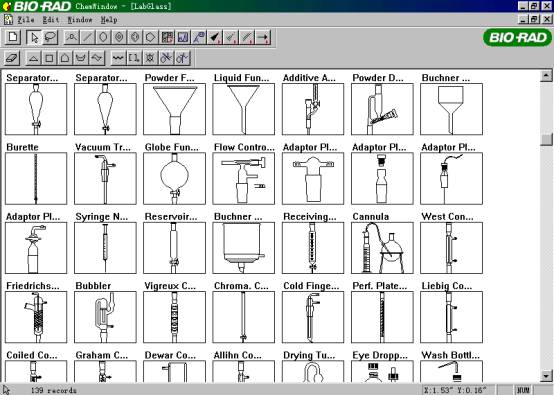Select the Liebig Co... condenser thumbnail
The image size is (554, 395).
451,317
